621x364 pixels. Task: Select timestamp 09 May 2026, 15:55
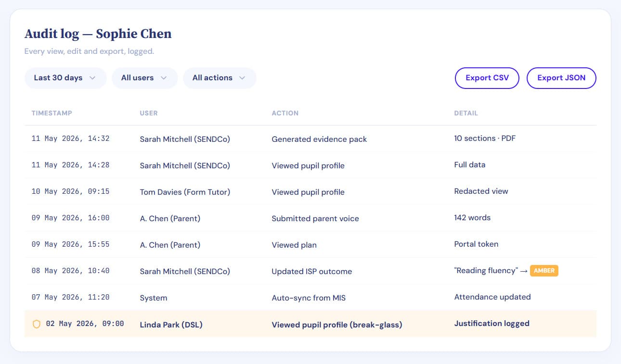tap(70, 244)
